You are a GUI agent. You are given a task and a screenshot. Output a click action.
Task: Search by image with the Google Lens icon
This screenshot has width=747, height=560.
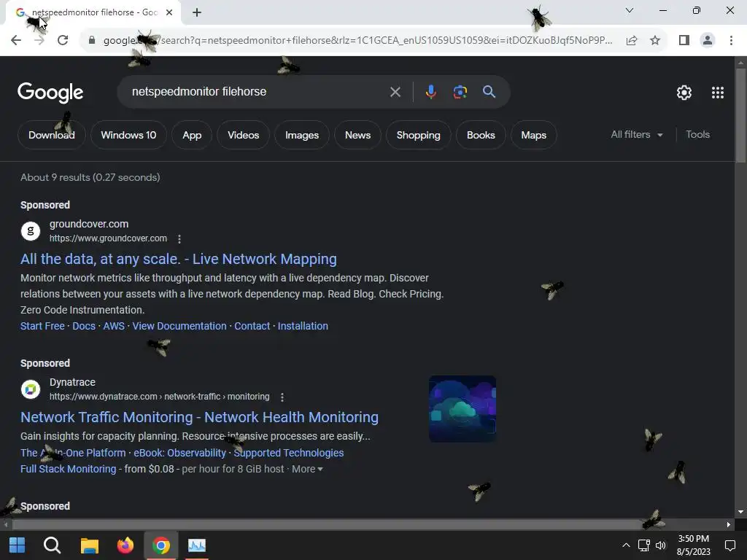(x=460, y=92)
